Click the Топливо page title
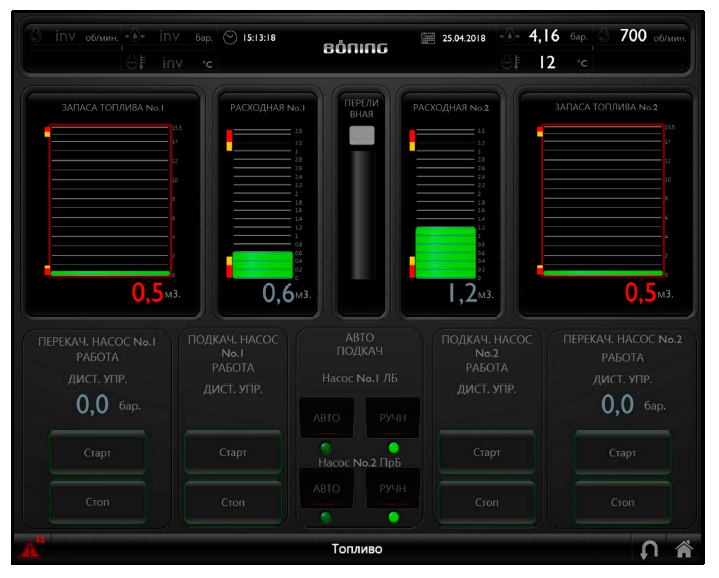Screen dimensions: 719x578 pyautogui.click(x=357, y=549)
